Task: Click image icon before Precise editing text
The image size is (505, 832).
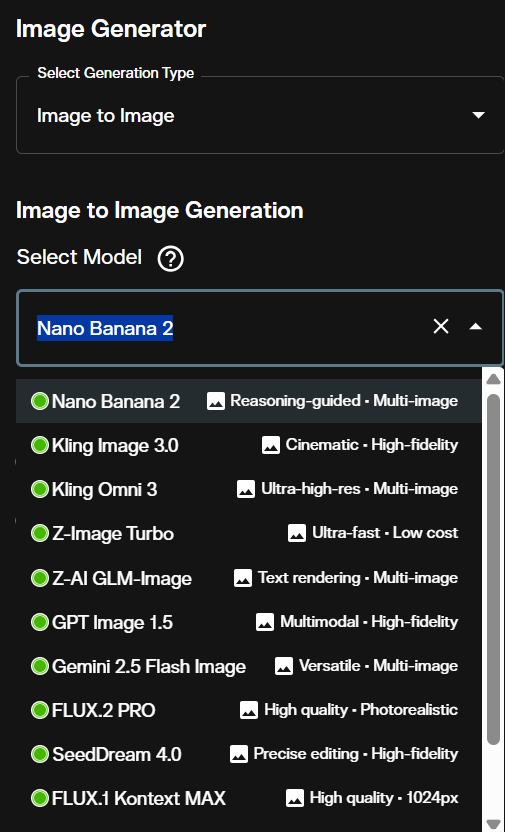Action: [239, 754]
